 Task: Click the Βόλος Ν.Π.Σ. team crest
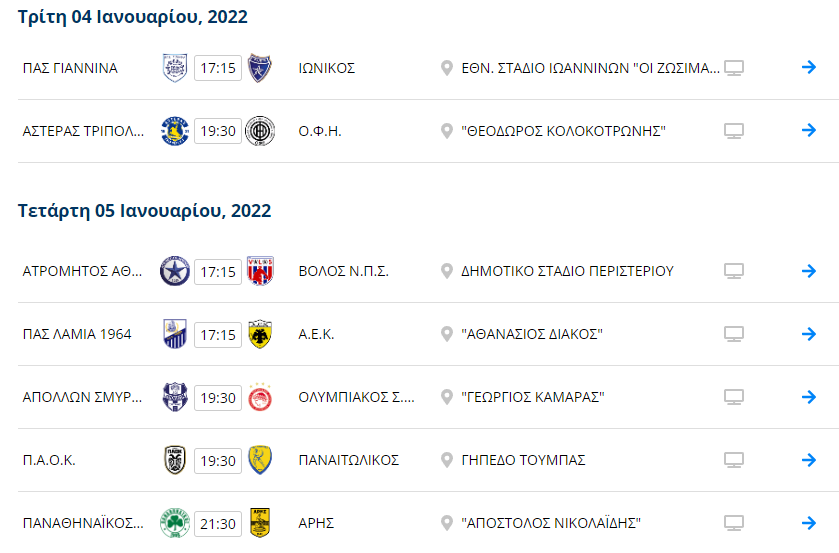click(x=260, y=271)
